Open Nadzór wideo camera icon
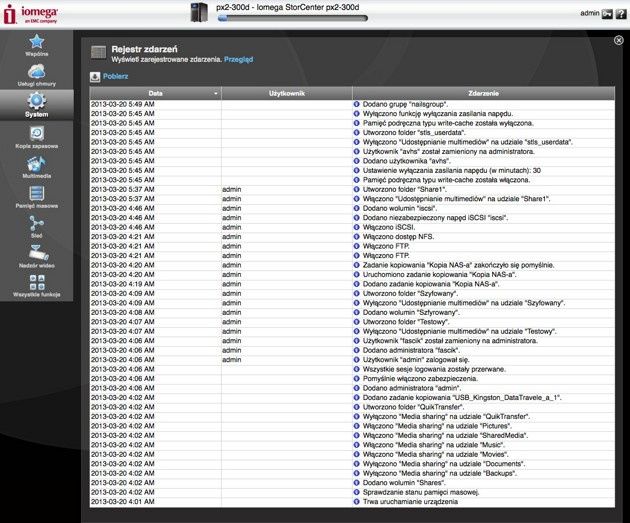The image size is (630, 523). (x=39, y=253)
